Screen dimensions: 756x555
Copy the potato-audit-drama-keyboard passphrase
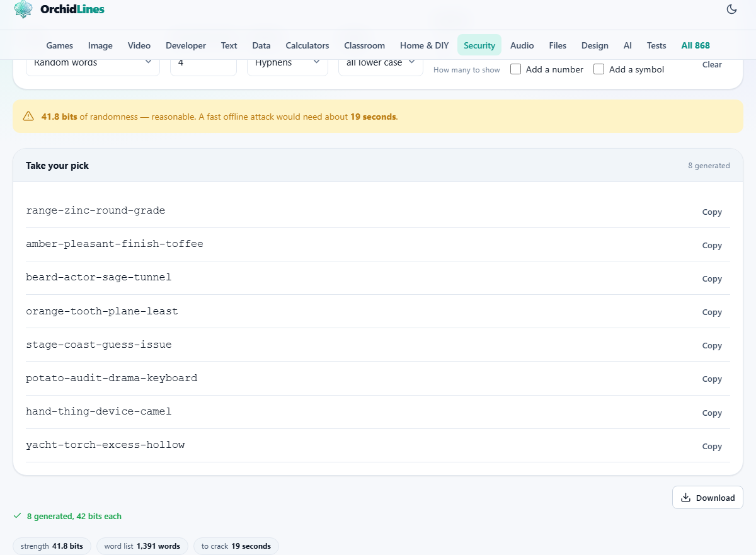[712, 379]
